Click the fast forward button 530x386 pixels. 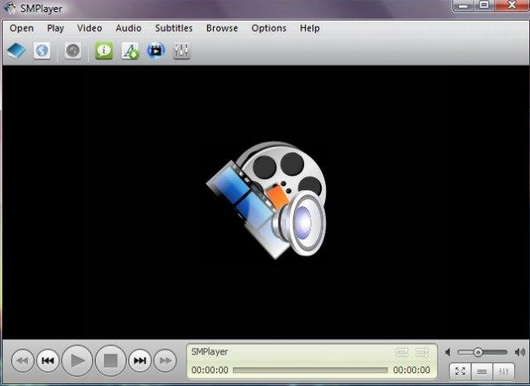165,361
